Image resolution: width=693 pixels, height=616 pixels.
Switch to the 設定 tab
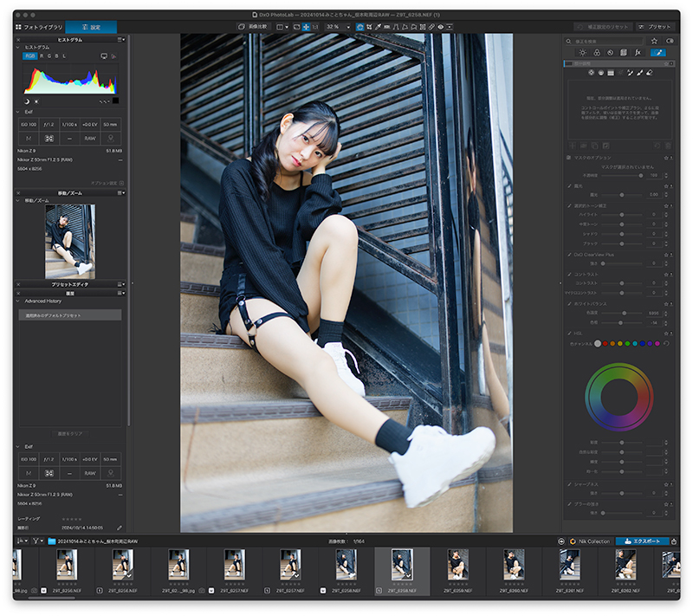91,27
